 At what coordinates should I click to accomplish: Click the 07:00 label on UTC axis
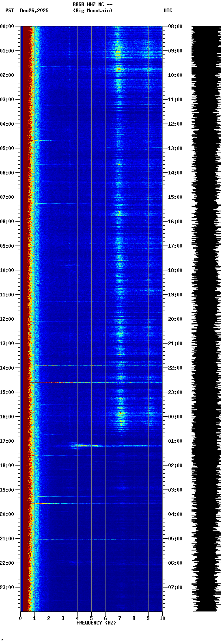point(175,587)
